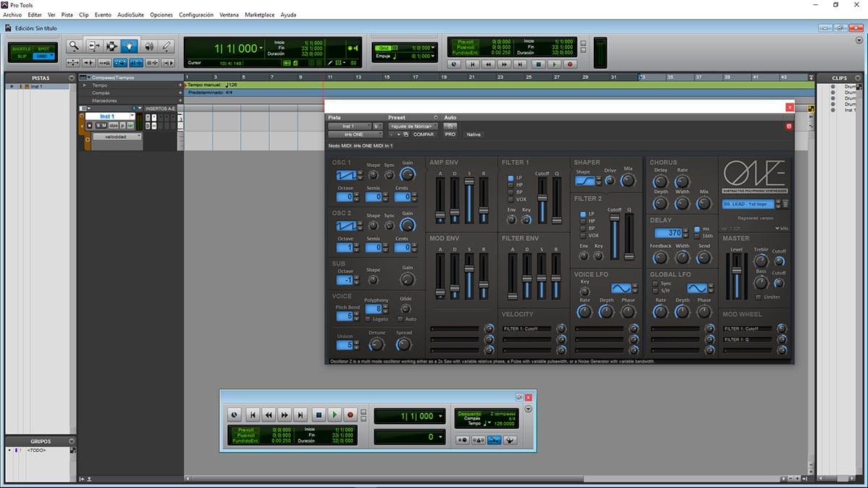Open the PISTAS list options menu
Viewport: 868px width, 488px height.
70,77
